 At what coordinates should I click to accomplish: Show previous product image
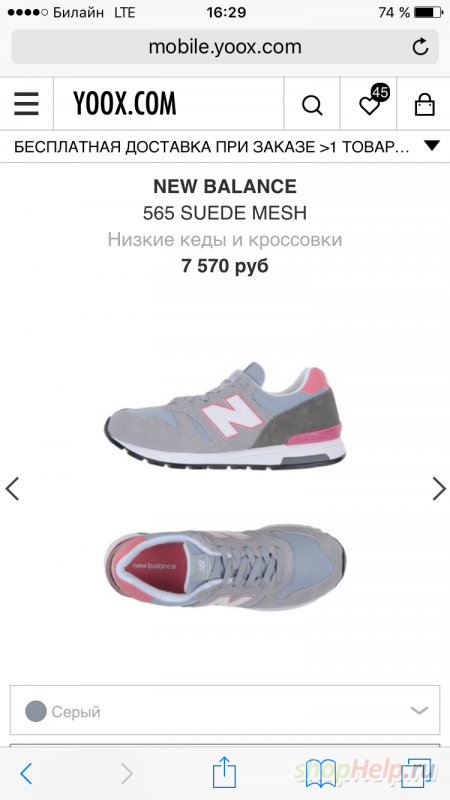pyautogui.click(x=12, y=488)
